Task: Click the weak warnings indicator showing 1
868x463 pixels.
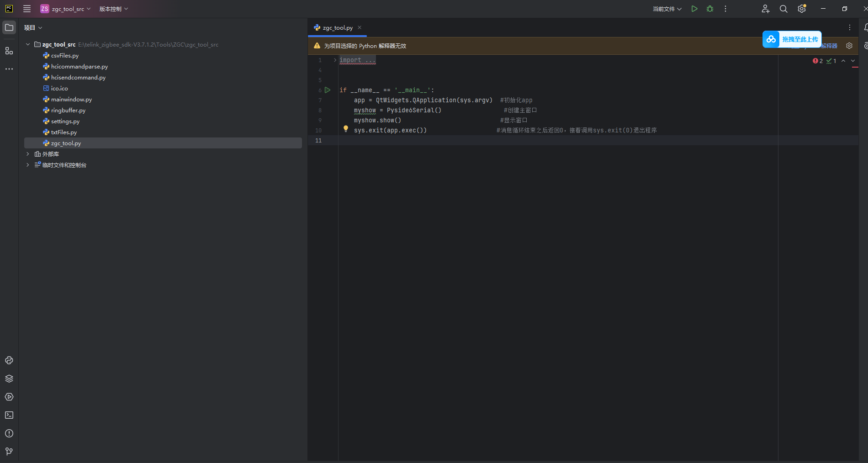Action: point(831,61)
